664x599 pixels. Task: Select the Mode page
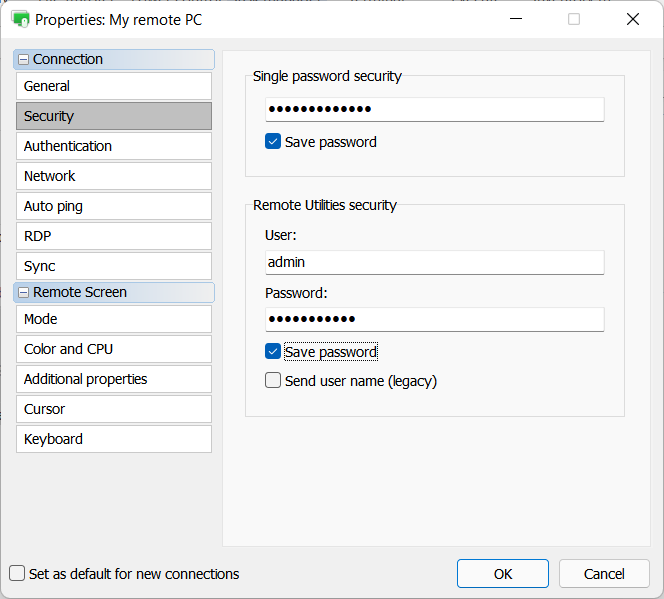pyautogui.click(x=113, y=319)
